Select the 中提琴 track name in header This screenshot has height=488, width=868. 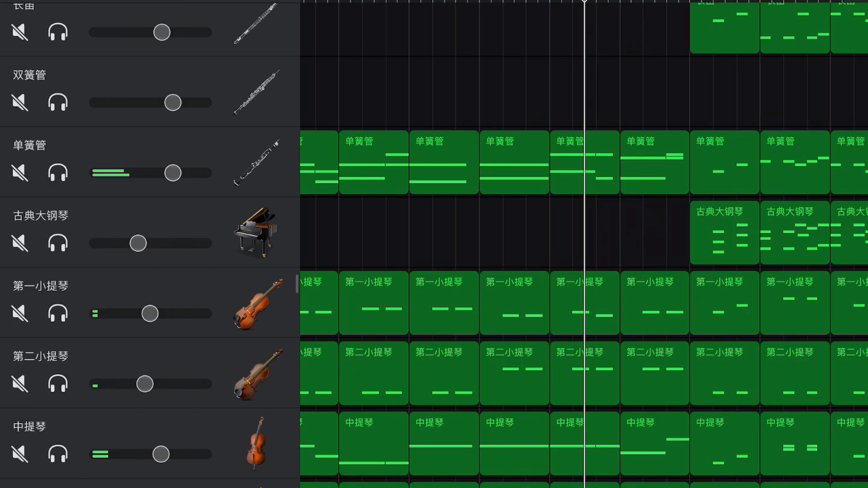click(30, 426)
